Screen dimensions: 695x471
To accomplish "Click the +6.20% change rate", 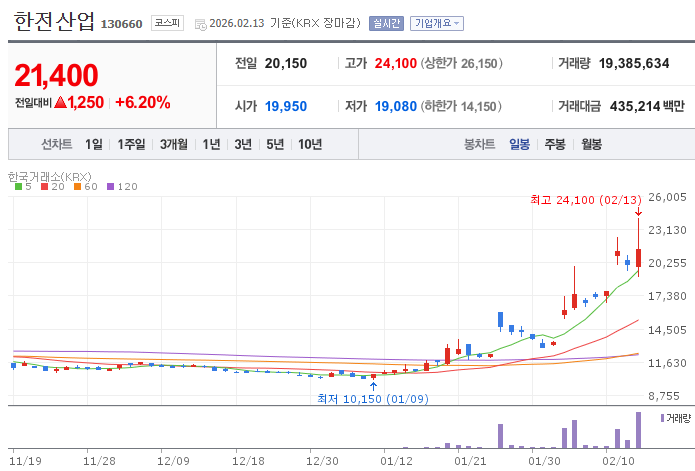I will click(143, 102).
